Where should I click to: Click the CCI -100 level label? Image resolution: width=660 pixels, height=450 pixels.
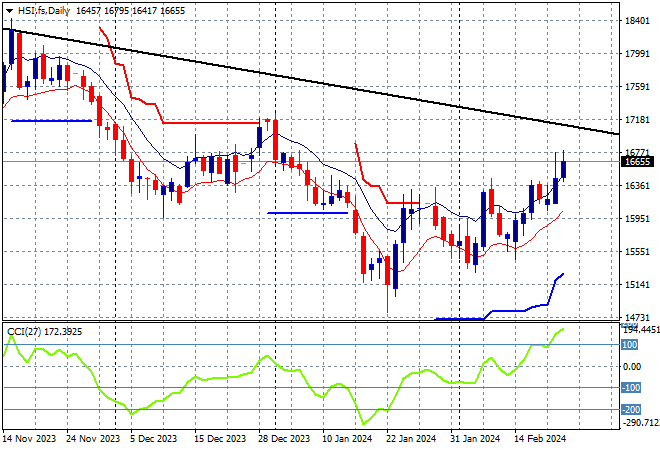pos(631,388)
